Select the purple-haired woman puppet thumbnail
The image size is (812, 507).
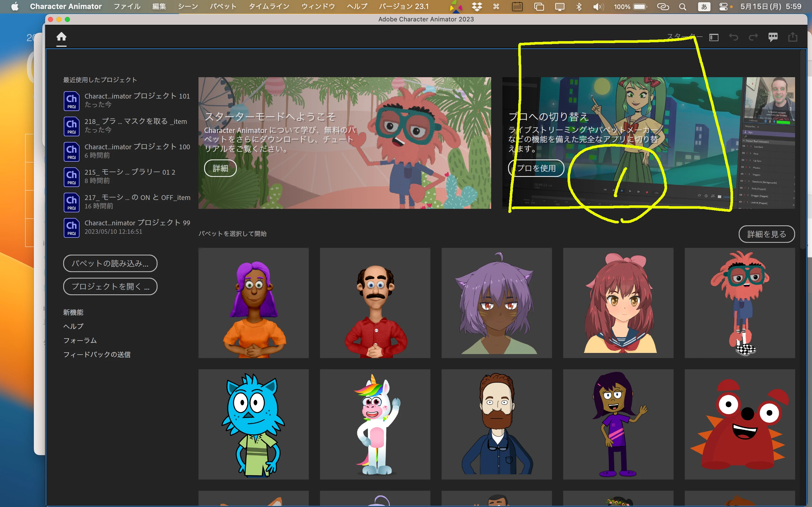click(x=253, y=303)
